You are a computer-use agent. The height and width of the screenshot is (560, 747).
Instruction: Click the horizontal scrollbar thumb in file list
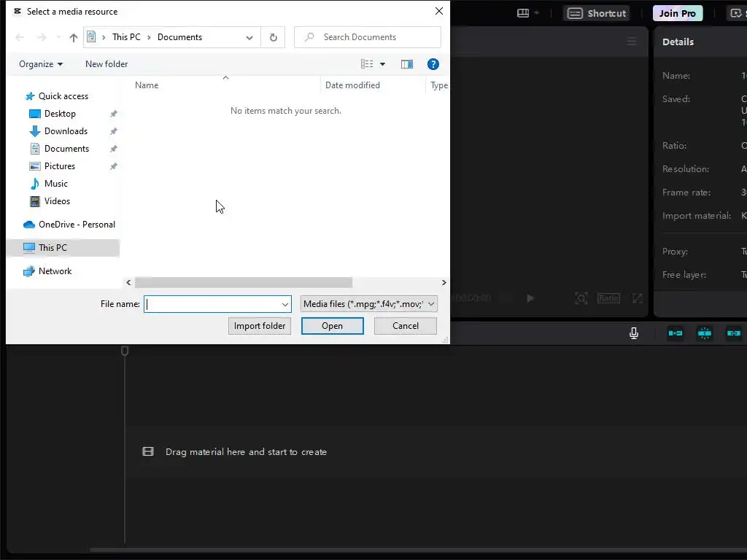point(244,282)
